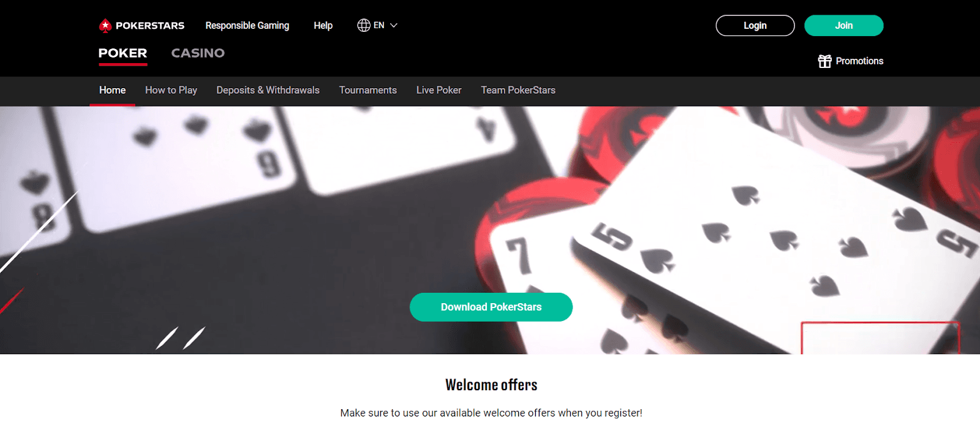Click the Promotions text link
The width and height of the screenshot is (980, 441).
tap(859, 61)
